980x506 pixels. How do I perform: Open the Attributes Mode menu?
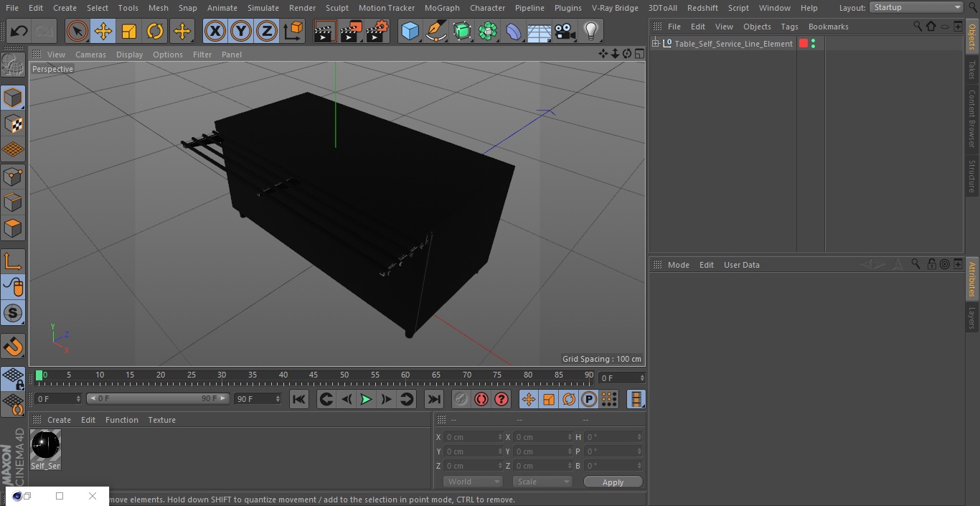(x=678, y=265)
